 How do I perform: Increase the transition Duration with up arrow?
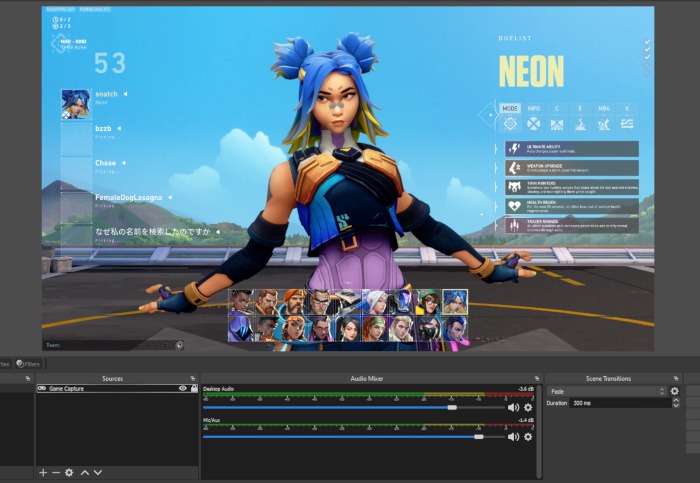tap(676, 400)
